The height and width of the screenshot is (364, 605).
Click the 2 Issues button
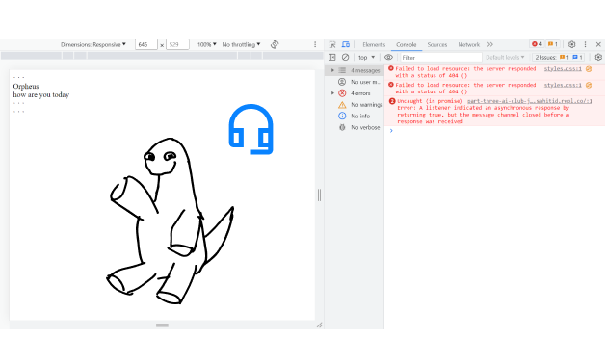click(x=559, y=57)
